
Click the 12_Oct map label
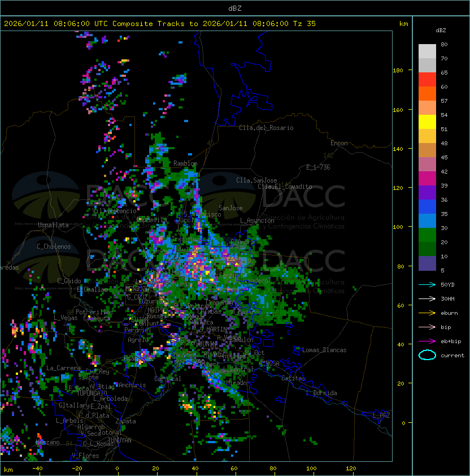[254, 353]
